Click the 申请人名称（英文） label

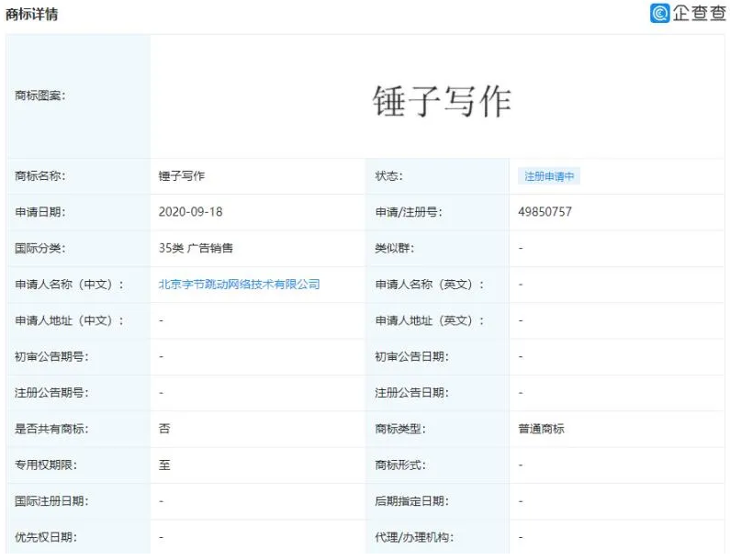pyautogui.click(x=430, y=285)
